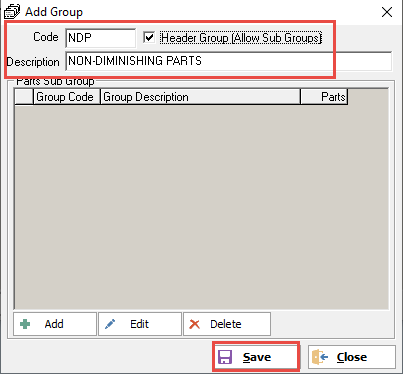Toggle the Header Group (Allow Sub Groups) checkbox

[149, 37]
